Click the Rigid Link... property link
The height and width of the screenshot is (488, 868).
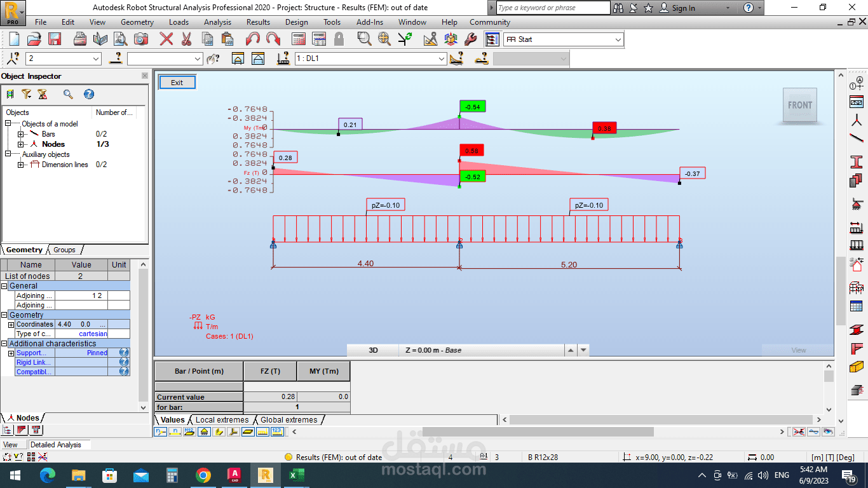click(34, 362)
